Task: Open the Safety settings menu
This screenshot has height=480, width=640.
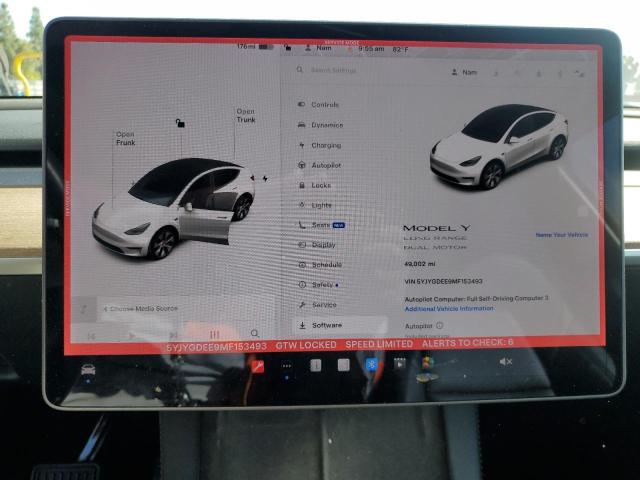Action: [318, 285]
